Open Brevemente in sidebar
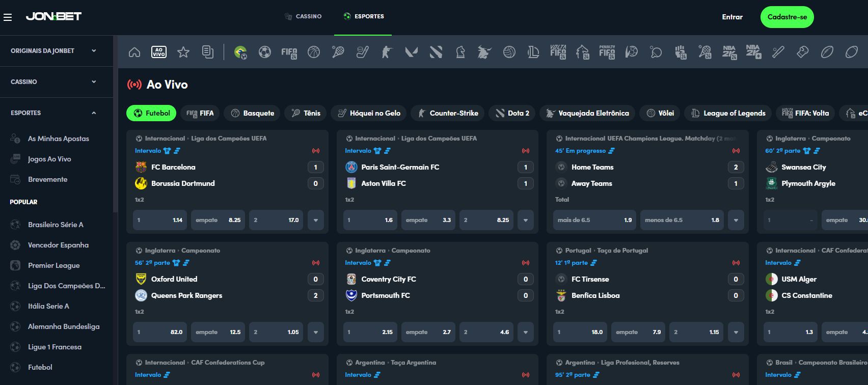868x385 pixels. pyautogui.click(x=47, y=179)
